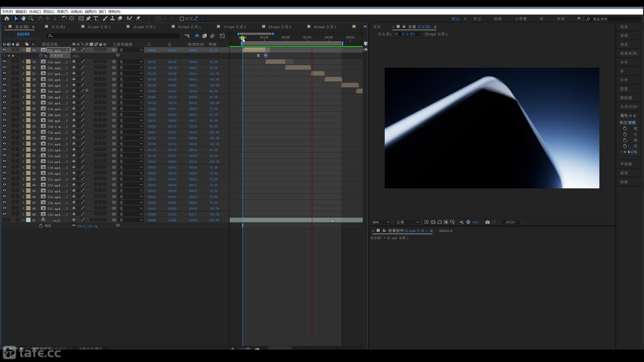Screen dimensions: 644x362
Task: Open the 效果(T) menu
Action: 62,12
